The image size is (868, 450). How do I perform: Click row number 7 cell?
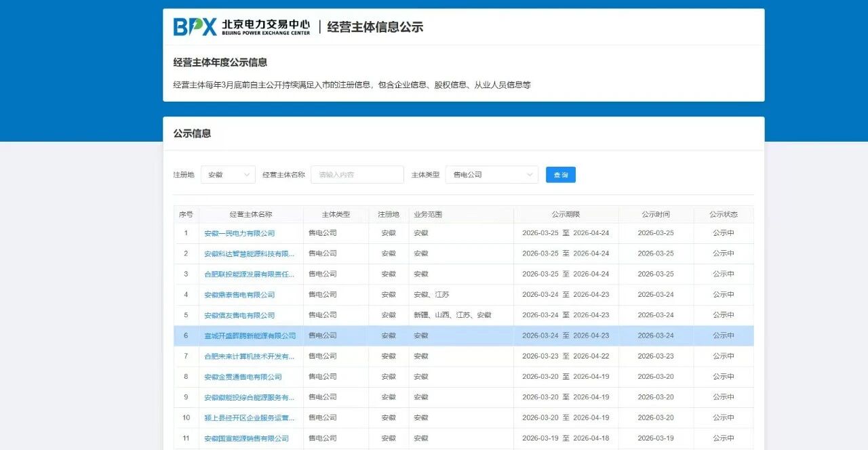click(186, 356)
